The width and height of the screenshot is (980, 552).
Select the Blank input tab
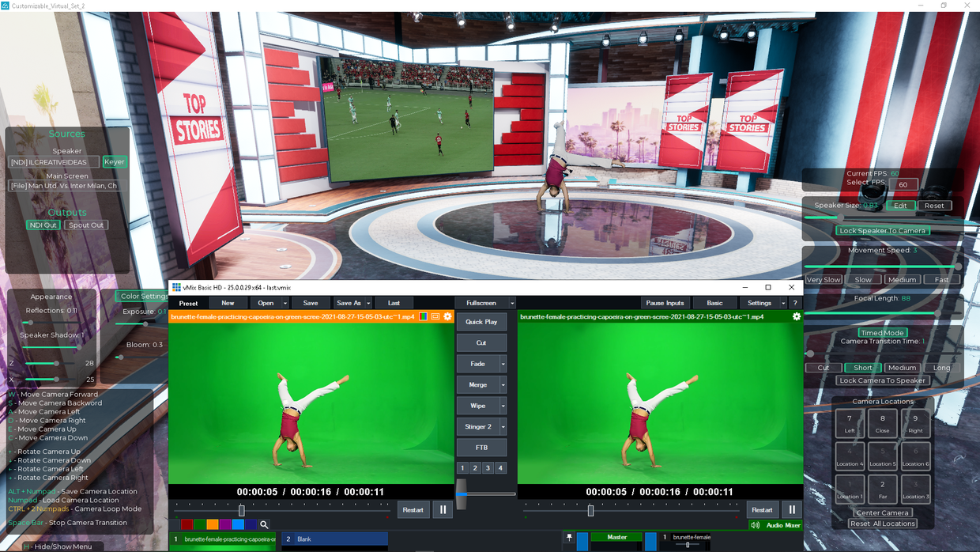pyautogui.click(x=334, y=539)
